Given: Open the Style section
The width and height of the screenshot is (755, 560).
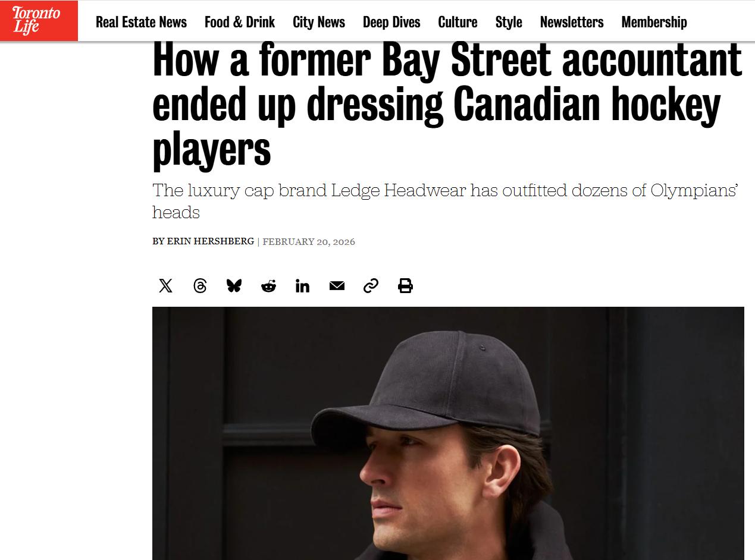Looking at the screenshot, I should 509,23.
